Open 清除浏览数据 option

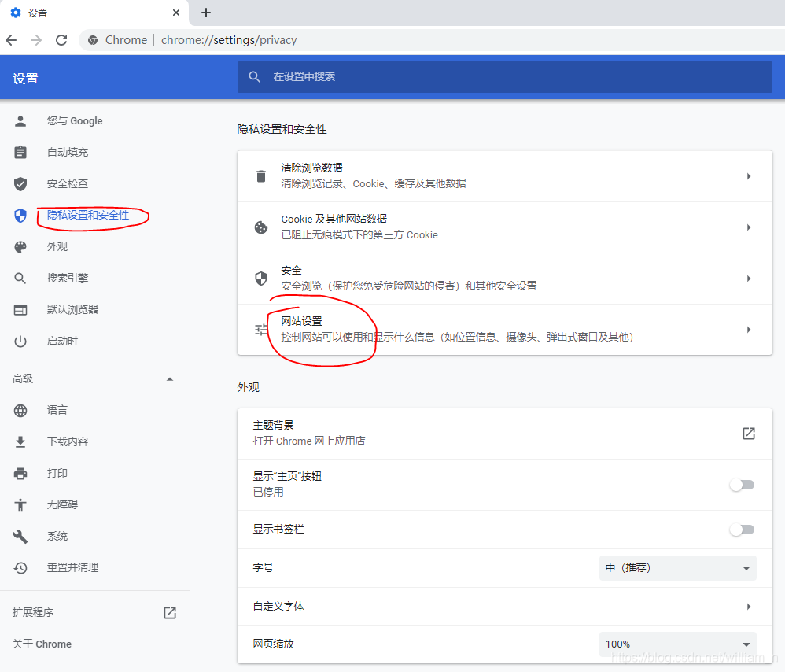(x=505, y=176)
